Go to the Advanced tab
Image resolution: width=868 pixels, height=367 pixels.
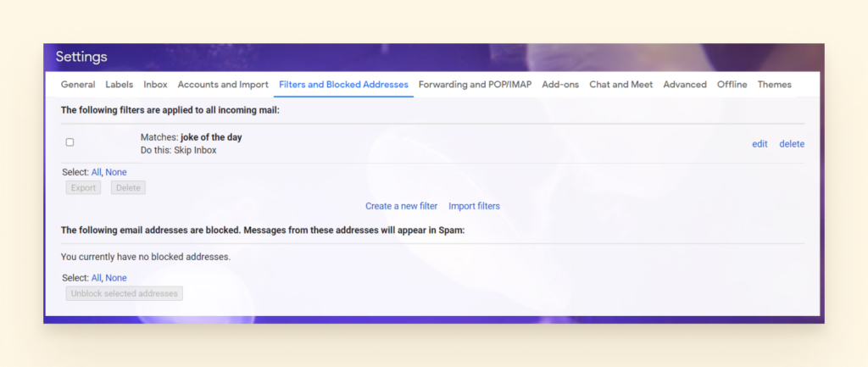tap(685, 85)
